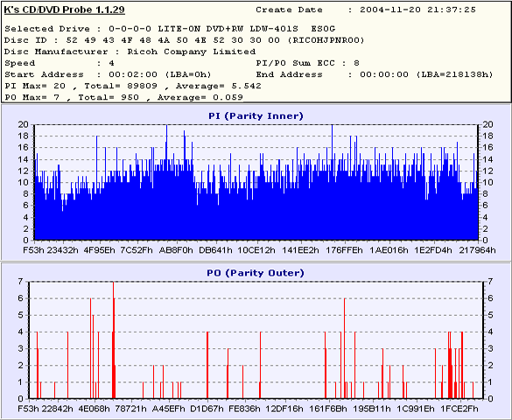This screenshot has height=420, width=512.
Task: Click the Disc ID RICOHJPNR00 text
Action: [x=326, y=40]
